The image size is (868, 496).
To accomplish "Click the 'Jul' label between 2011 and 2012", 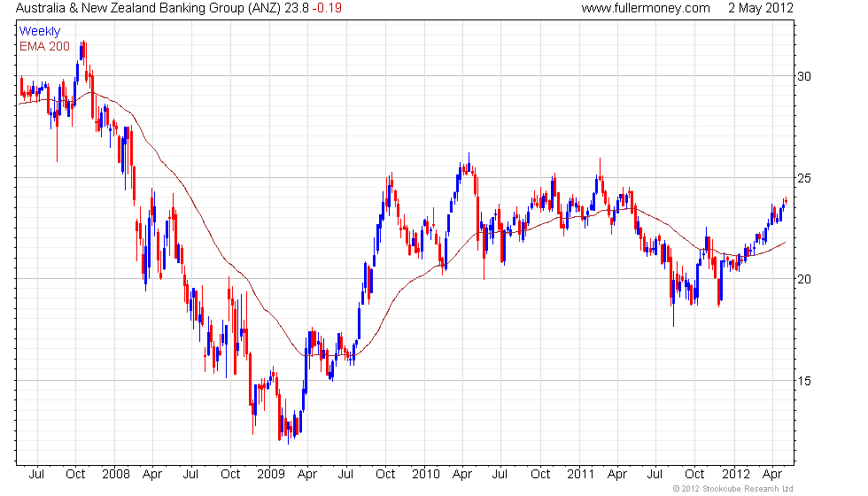I will 655,475.
